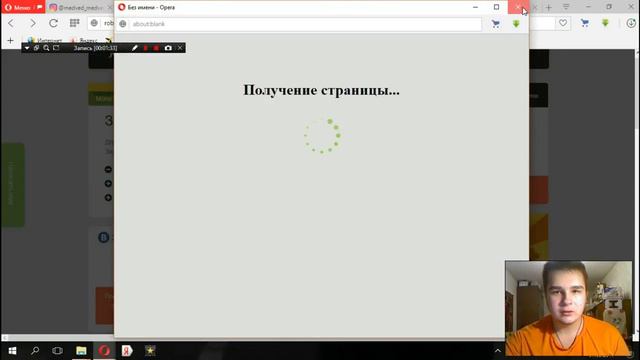This screenshot has width=640, height=360.
Task: Go back in the background Opera window
Action: pyautogui.click(x=11, y=23)
